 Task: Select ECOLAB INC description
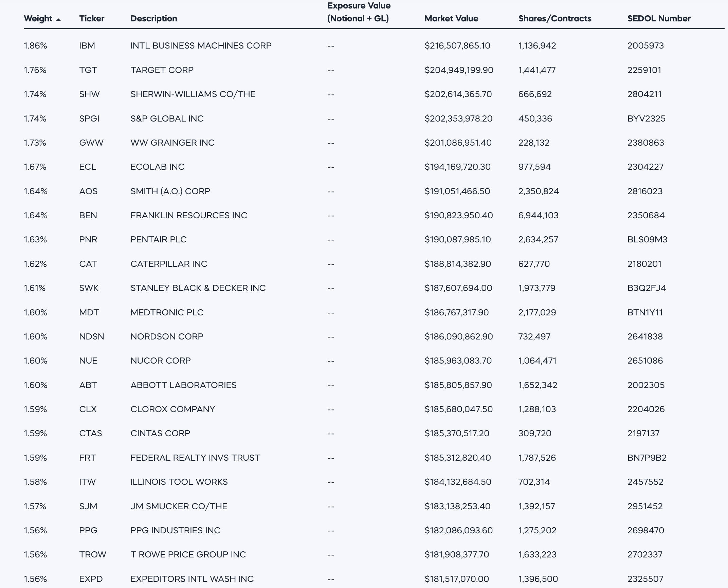(x=158, y=167)
